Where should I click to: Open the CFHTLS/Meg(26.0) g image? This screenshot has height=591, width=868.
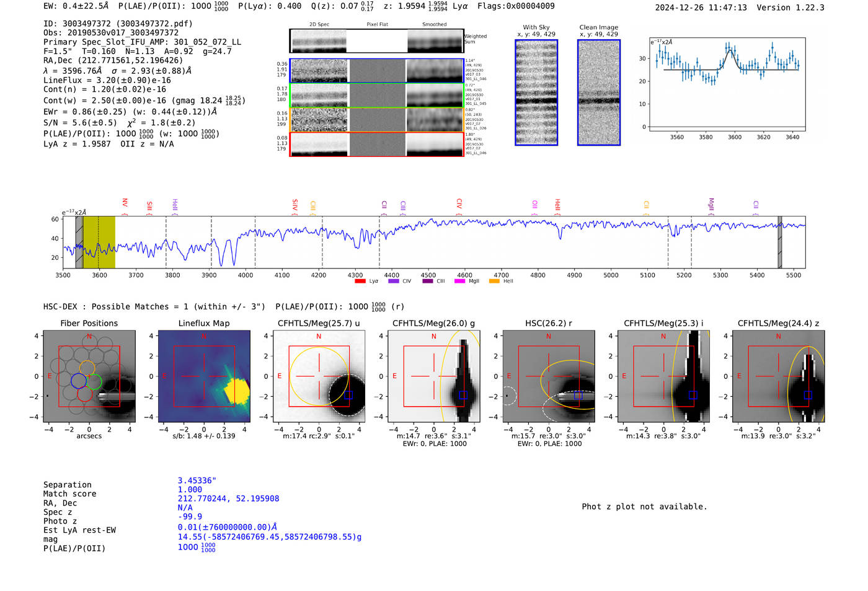(x=433, y=376)
